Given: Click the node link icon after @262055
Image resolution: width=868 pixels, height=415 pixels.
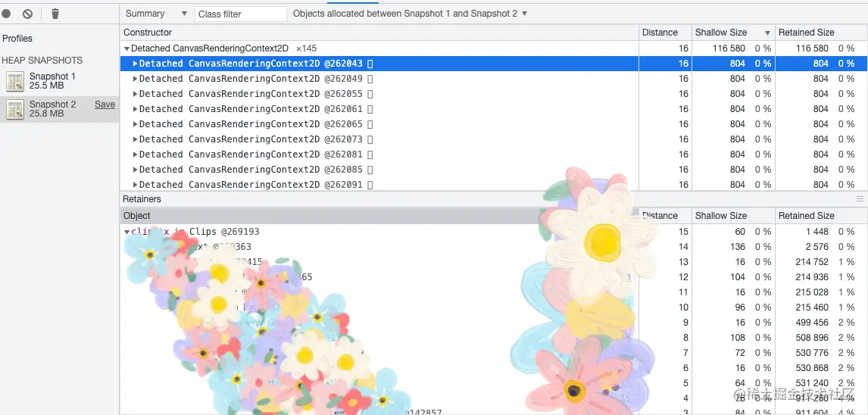Looking at the screenshot, I should (370, 94).
